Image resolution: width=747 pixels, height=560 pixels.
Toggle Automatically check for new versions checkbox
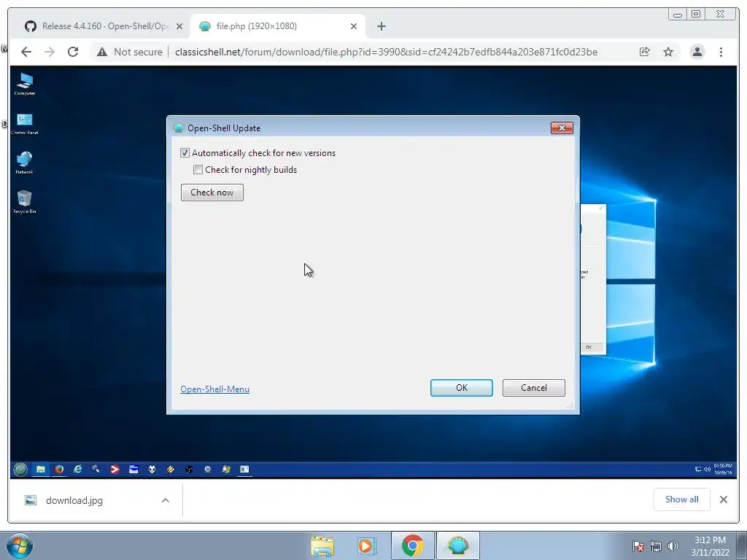(185, 153)
